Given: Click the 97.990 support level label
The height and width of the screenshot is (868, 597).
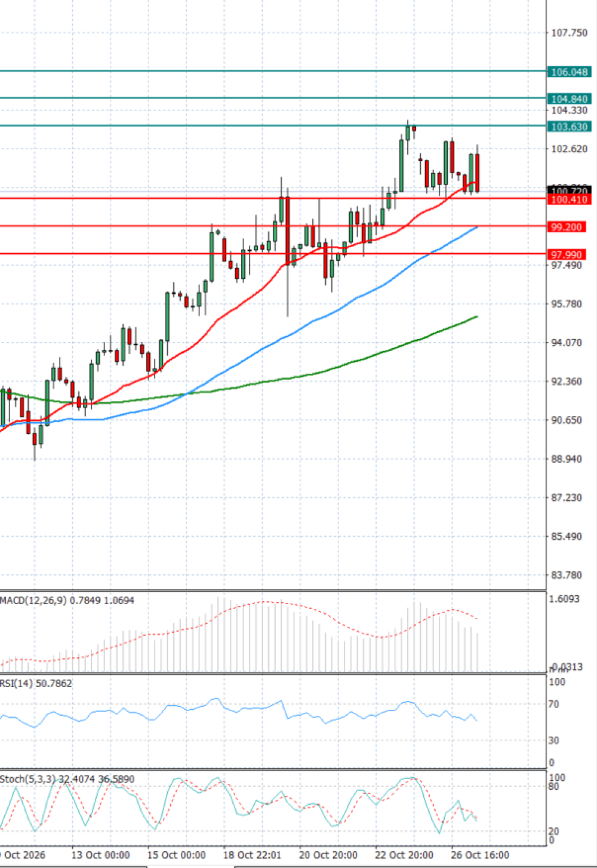Looking at the screenshot, I should (566, 254).
